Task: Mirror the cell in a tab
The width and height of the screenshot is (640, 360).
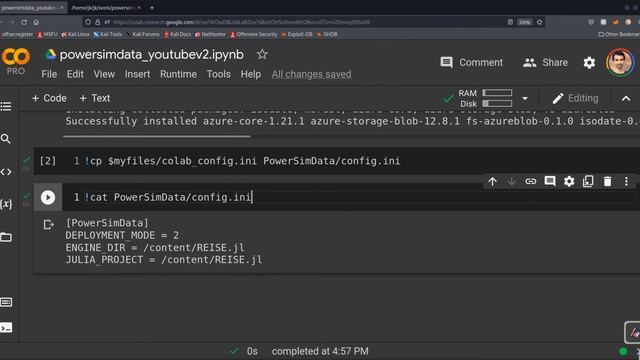Action: click(x=588, y=182)
